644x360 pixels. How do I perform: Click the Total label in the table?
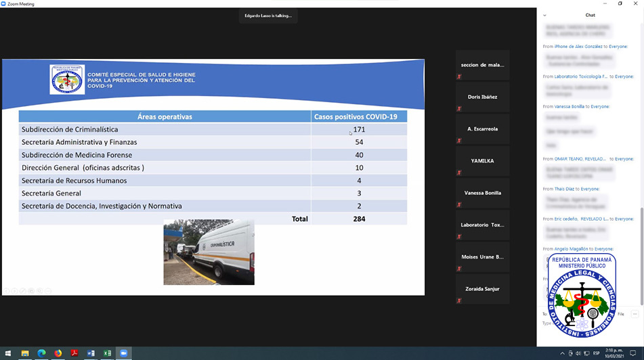click(300, 219)
